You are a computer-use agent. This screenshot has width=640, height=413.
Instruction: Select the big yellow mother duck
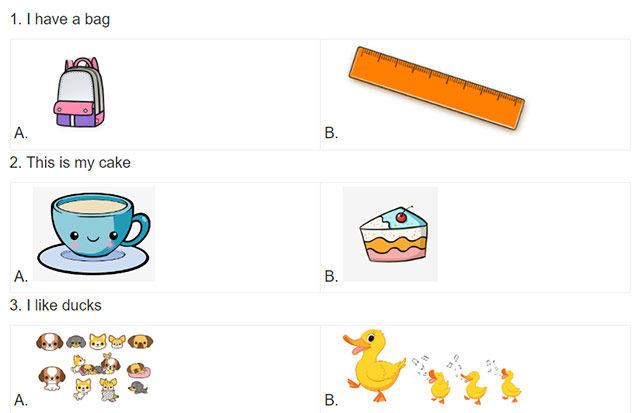[374, 366]
